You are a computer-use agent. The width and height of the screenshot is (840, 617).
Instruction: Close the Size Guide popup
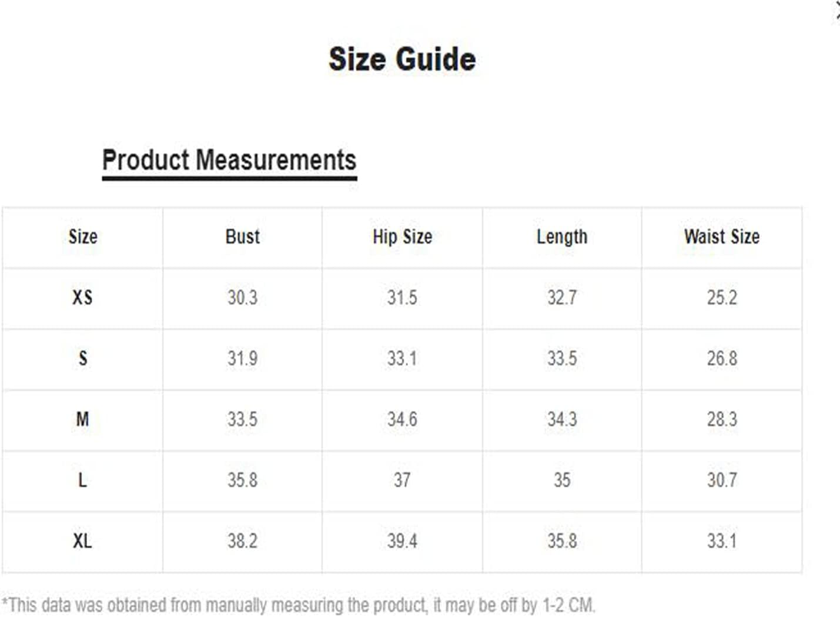pos(837,11)
